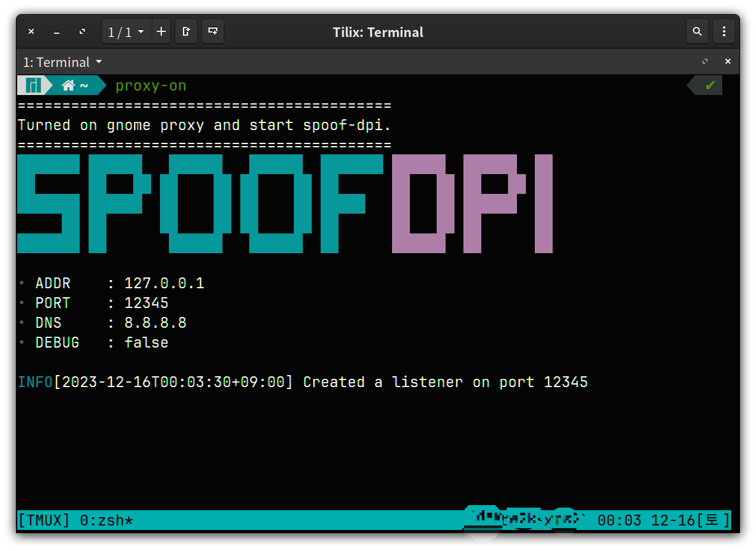Minimize the Tilix window
756x551 pixels.
[x=57, y=32]
